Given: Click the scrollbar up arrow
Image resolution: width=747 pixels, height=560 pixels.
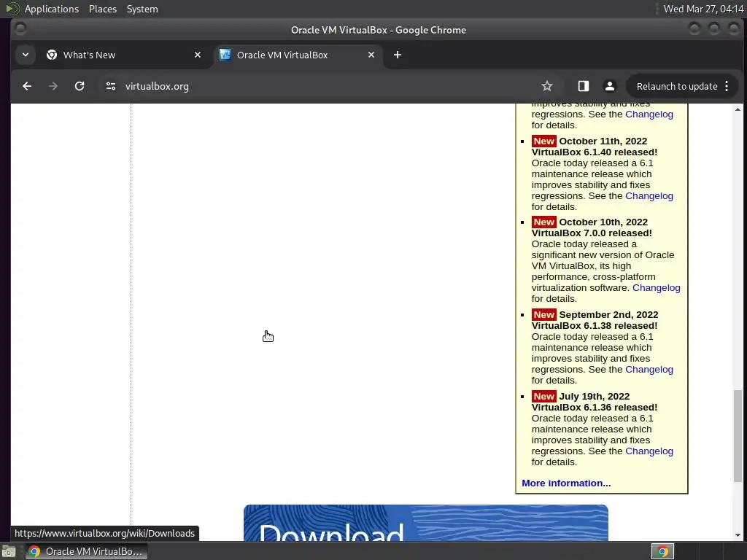Looking at the screenshot, I should click(738, 109).
